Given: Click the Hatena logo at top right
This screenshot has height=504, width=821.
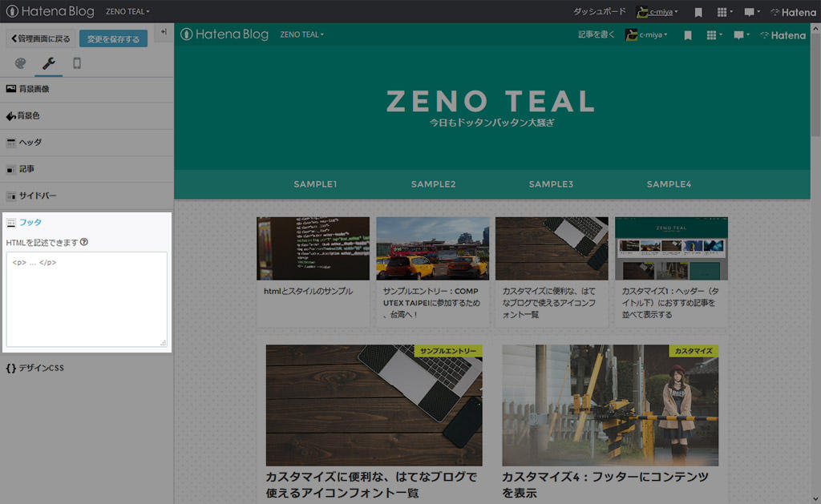Looking at the screenshot, I should pyautogui.click(x=793, y=12).
